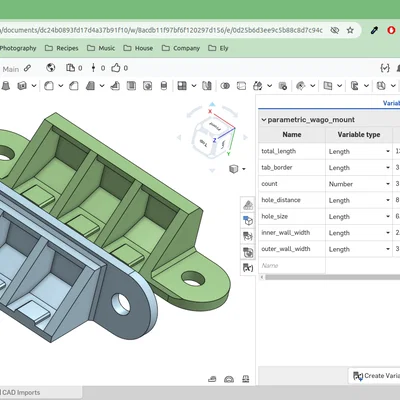
Task: Select the tab_border variable name cell
Action: [292, 168]
